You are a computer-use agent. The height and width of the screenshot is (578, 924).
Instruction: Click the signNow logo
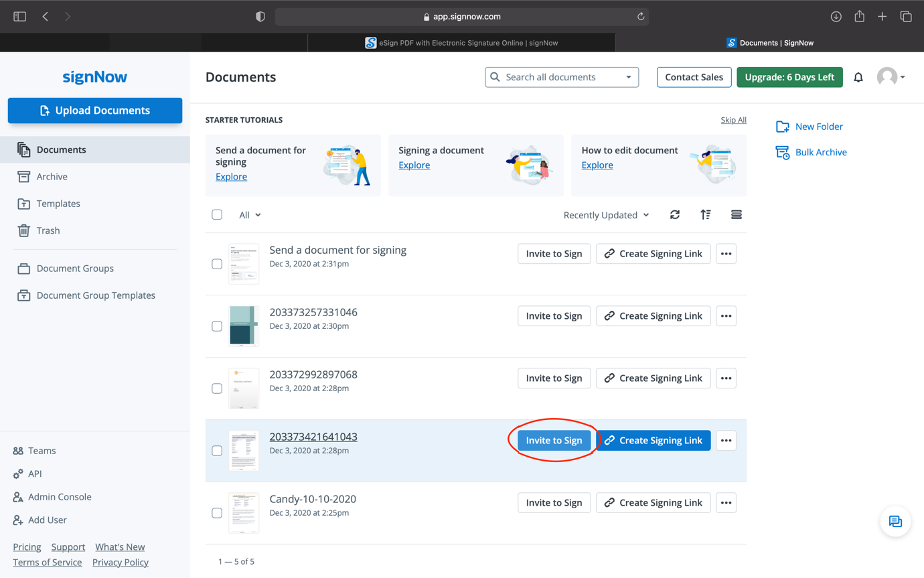coord(95,77)
